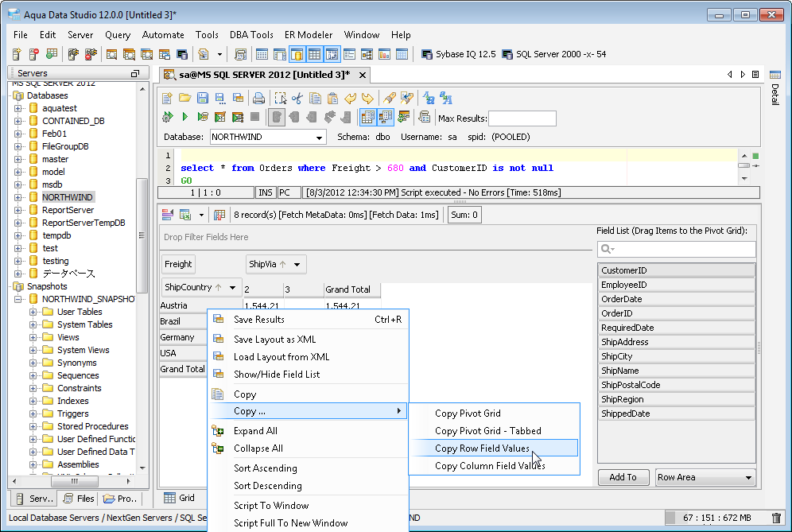Toggle ShipCountry sort order arrow
This screenshot has height=532, width=792.
(x=219, y=287)
